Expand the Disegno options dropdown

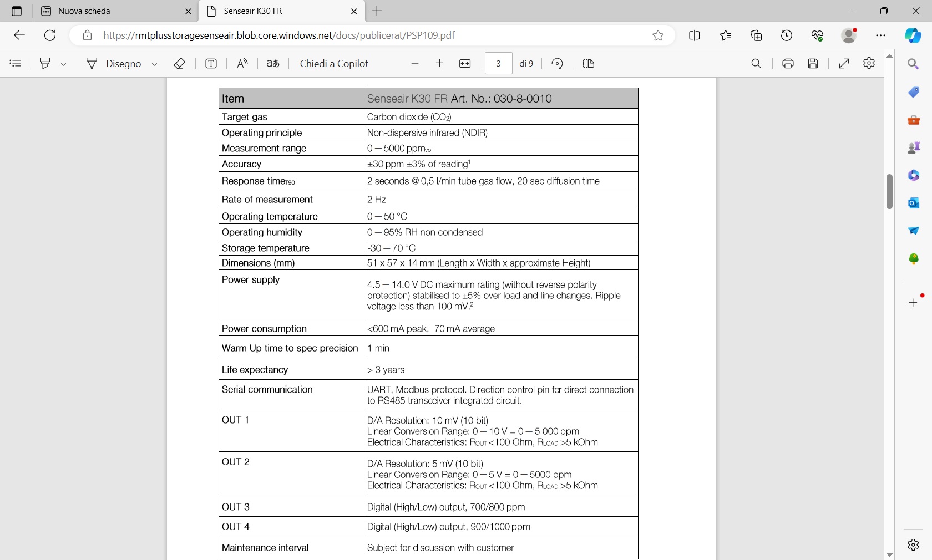coord(155,64)
